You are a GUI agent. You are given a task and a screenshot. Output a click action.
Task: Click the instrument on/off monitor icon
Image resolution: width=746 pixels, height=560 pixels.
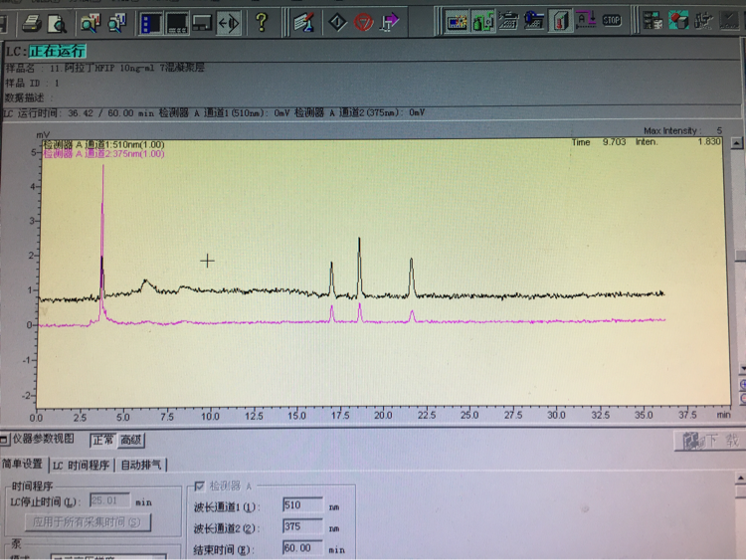458,21
